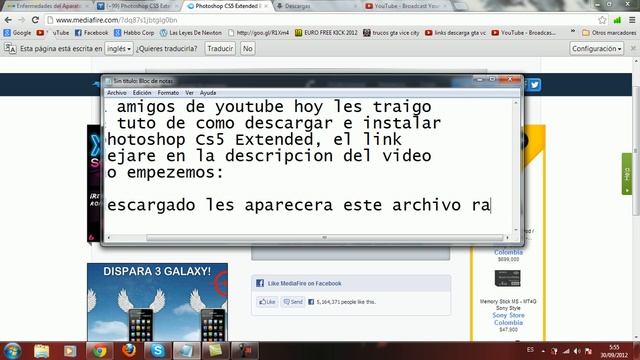Image resolution: width=640 pixels, height=360 pixels.
Task: Expand the bookmarks overflow chevron
Action: click(573, 32)
